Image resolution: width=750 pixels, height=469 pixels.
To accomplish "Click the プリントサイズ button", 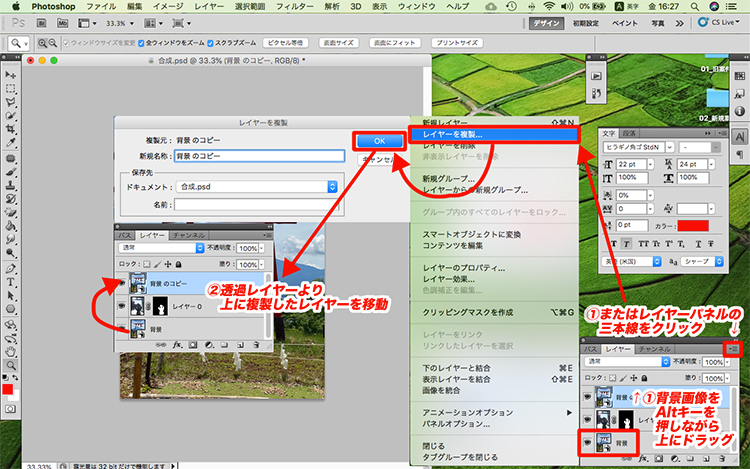I will pos(457,43).
